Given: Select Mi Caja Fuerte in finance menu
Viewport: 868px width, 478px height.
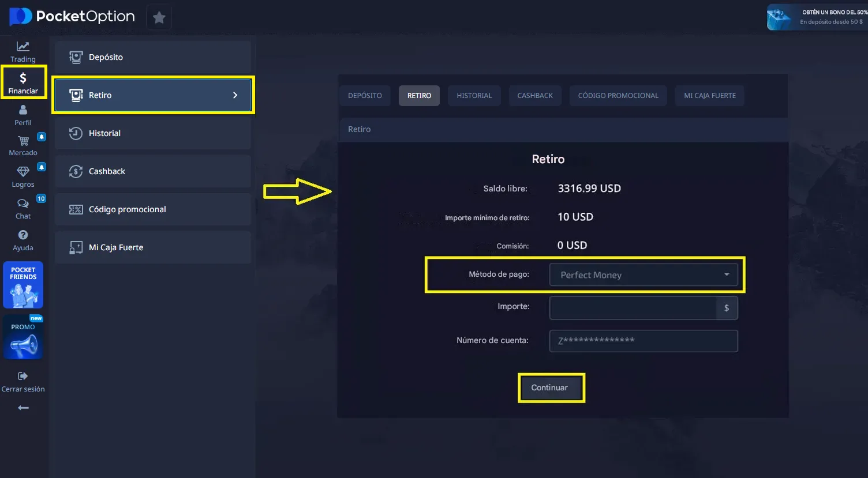Looking at the screenshot, I should (x=153, y=247).
